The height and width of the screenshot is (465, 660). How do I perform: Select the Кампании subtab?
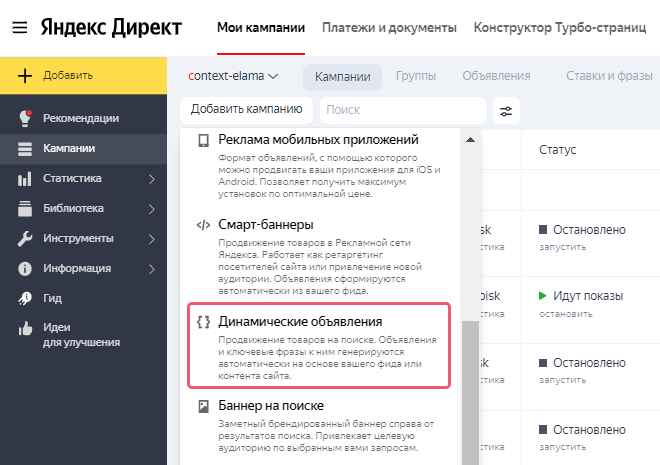click(343, 77)
